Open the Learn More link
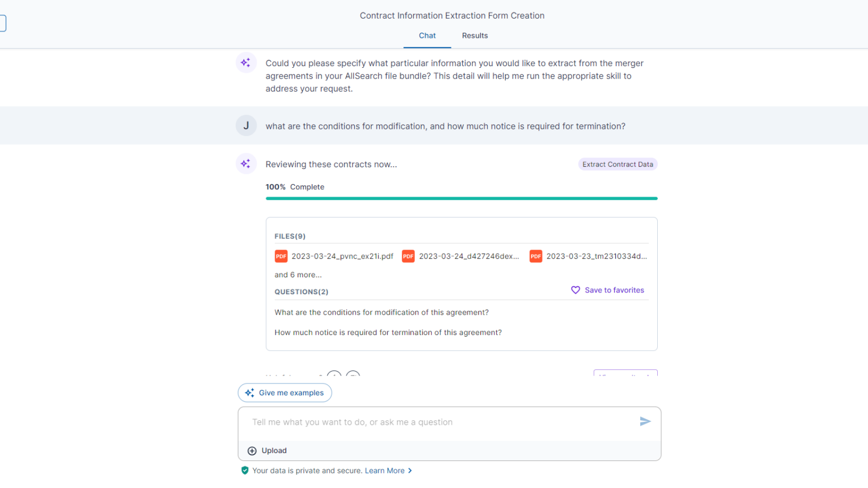Viewport: 868px width, 488px height. (384, 470)
